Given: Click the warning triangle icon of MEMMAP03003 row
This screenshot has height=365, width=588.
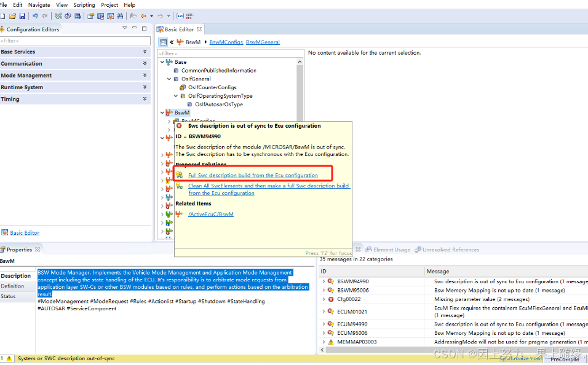Looking at the screenshot, I should coord(331,342).
